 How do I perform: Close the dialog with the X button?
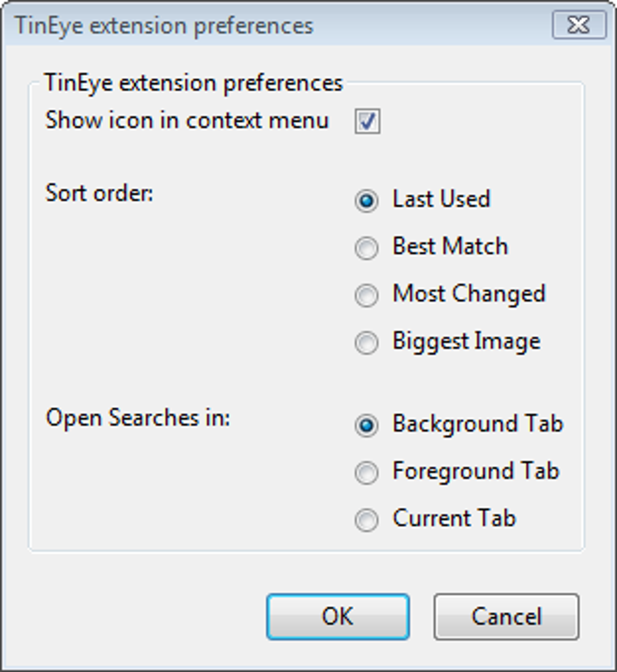coord(578,25)
